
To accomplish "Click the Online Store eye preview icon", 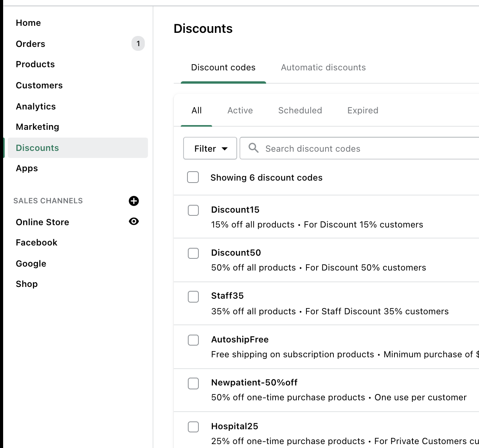I will (134, 221).
